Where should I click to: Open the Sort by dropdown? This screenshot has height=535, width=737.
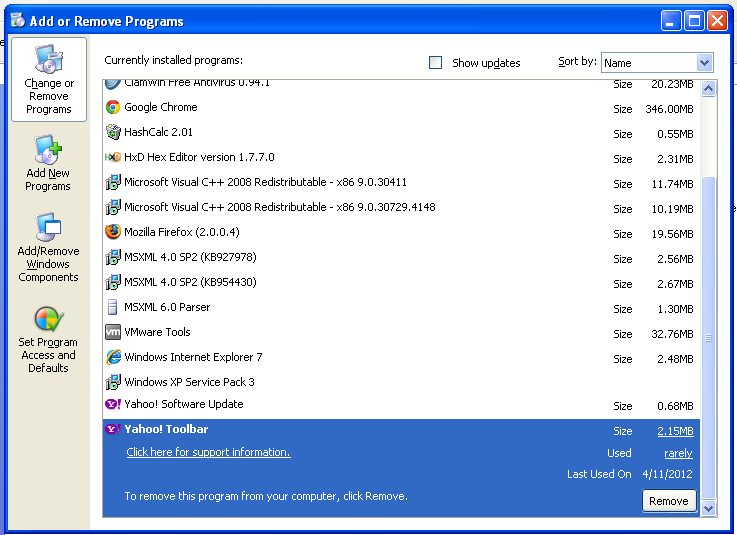704,63
